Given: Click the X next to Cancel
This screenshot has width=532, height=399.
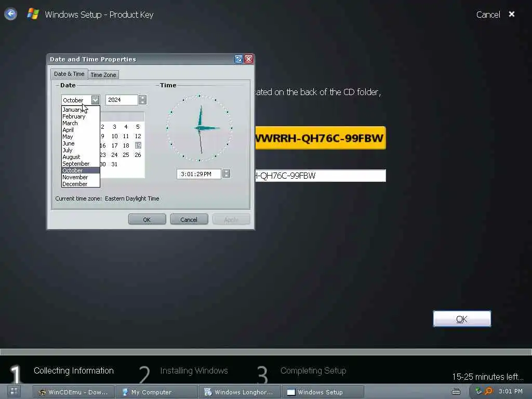Looking at the screenshot, I should [x=512, y=14].
